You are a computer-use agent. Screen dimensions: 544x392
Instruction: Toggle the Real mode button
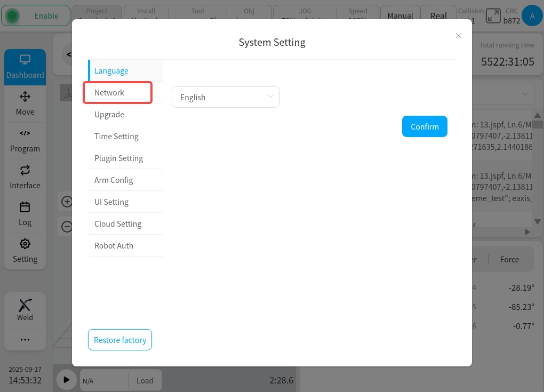[x=438, y=15]
